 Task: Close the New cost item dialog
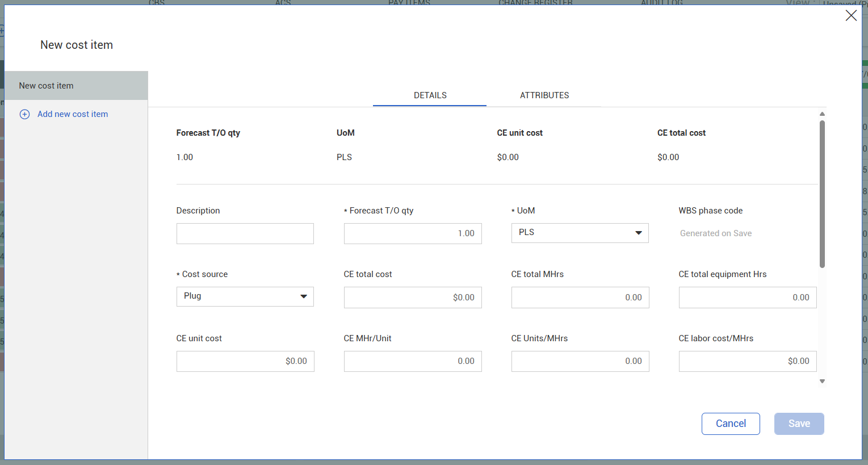850,16
